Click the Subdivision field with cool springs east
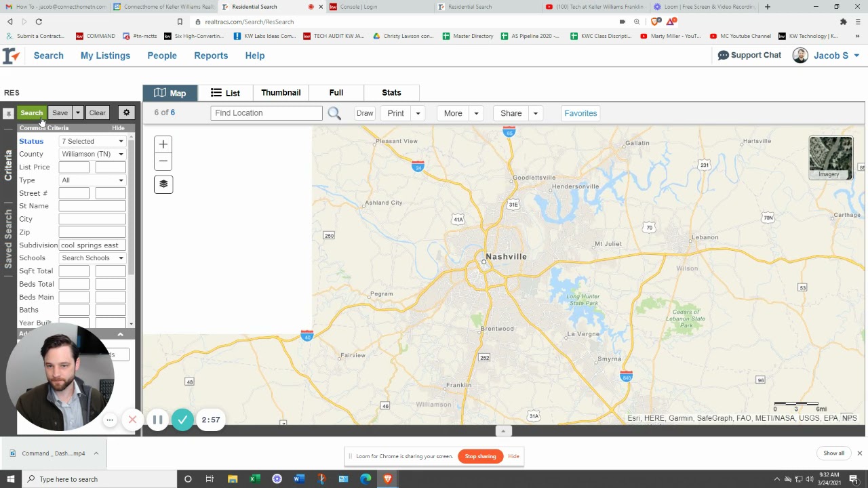868x488 pixels. [x=92, y=245]
